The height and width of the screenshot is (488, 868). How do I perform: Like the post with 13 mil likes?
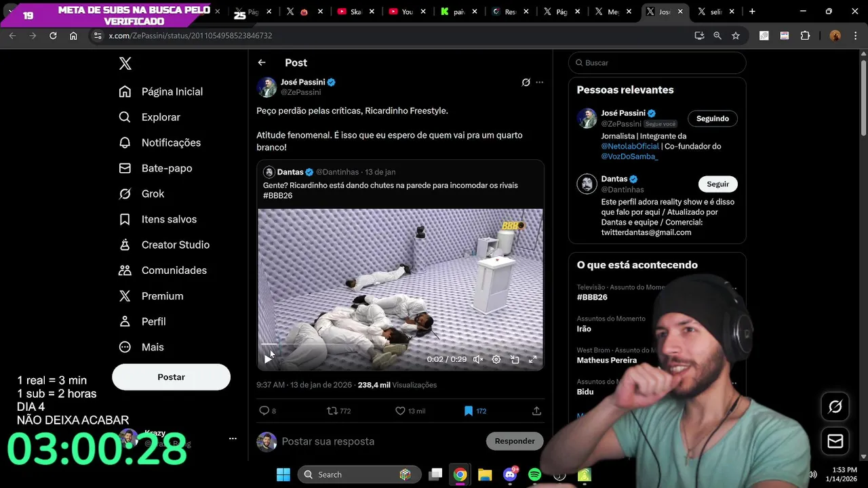(x=410, y=411)
